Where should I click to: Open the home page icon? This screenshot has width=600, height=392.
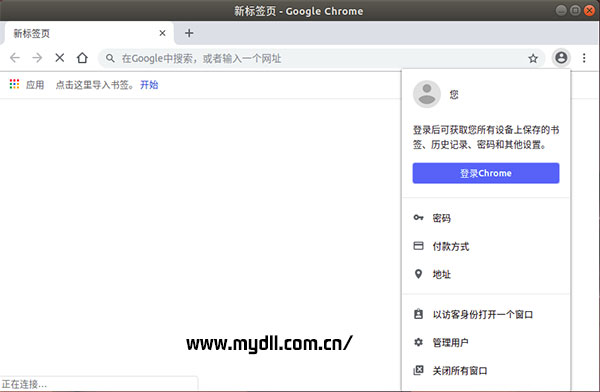click(82, 58)
